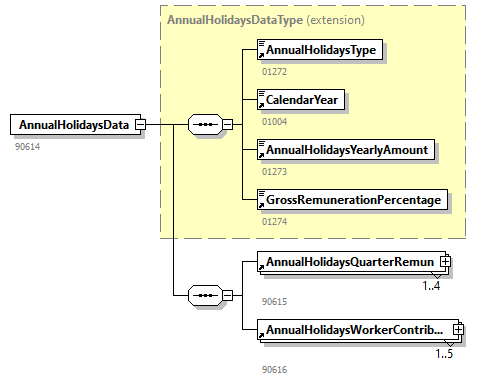
Task: Click the reference arrow icon on CalendarYear
Action: coord(262,105)
